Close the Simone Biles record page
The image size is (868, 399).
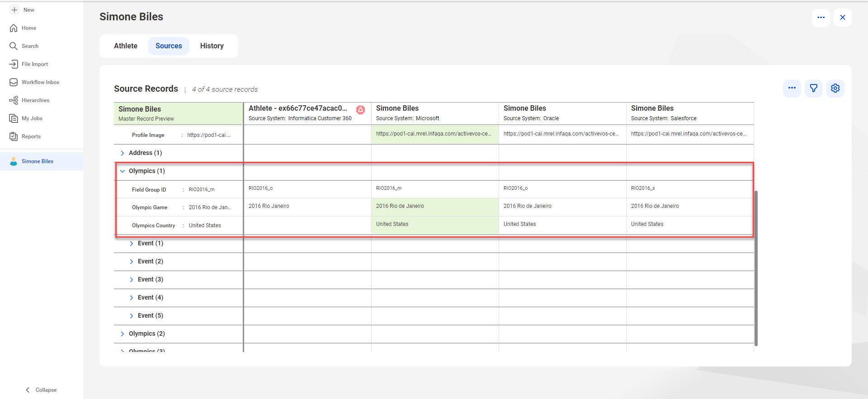843,18
